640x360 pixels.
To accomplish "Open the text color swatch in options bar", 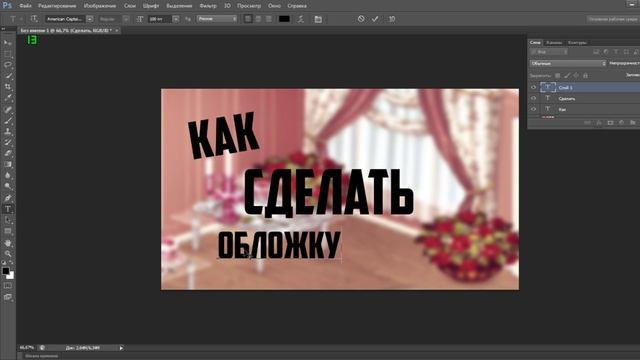I will (284, 19).
